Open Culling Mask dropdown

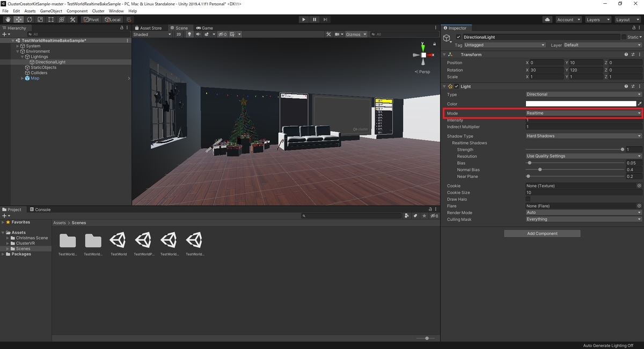(583, 219)
